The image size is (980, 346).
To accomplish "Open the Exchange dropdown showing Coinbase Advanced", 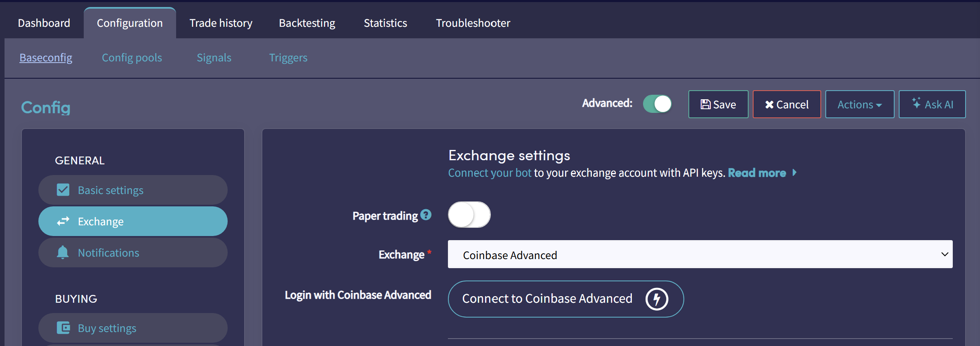I will click(x=700, y=254).
